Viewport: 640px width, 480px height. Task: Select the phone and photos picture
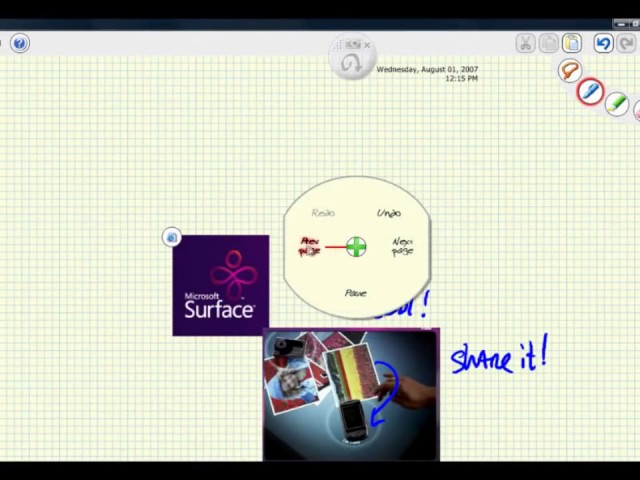coord(350,396)
